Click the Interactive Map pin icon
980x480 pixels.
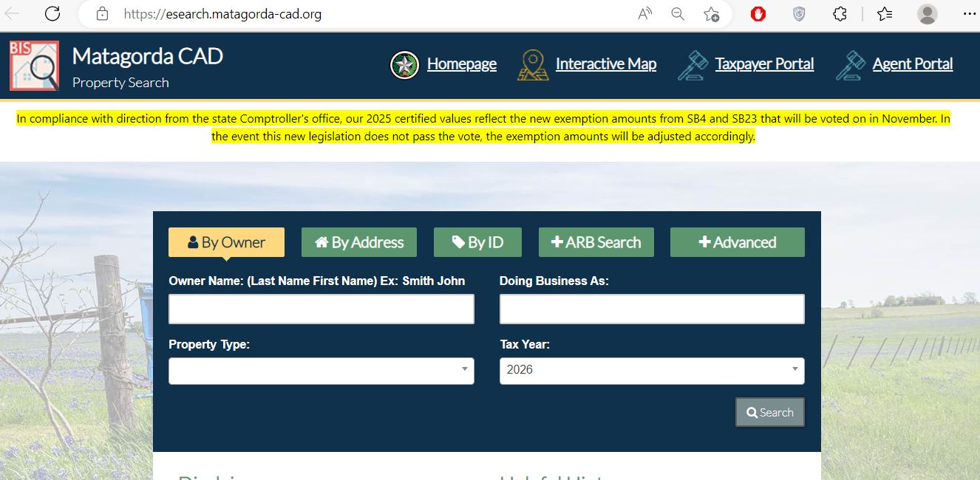tap(532, 65)
